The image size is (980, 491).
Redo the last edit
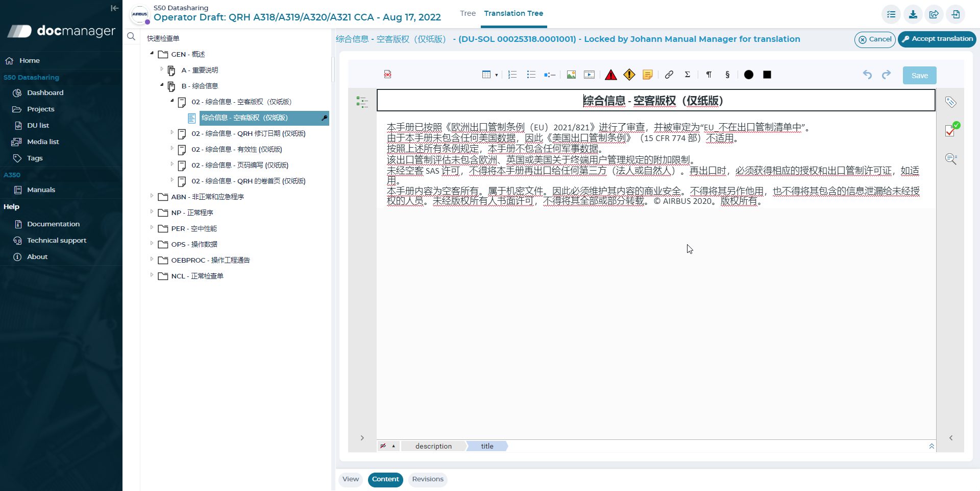click(886, 75)
